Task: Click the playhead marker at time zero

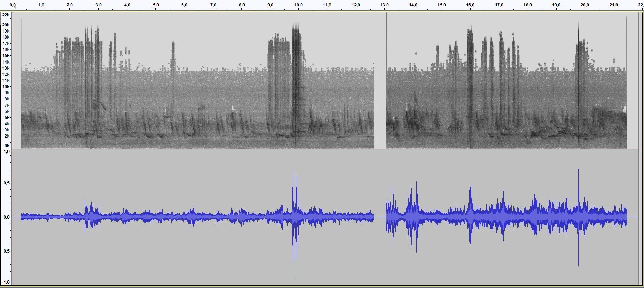Action: [x=14, y=6]
